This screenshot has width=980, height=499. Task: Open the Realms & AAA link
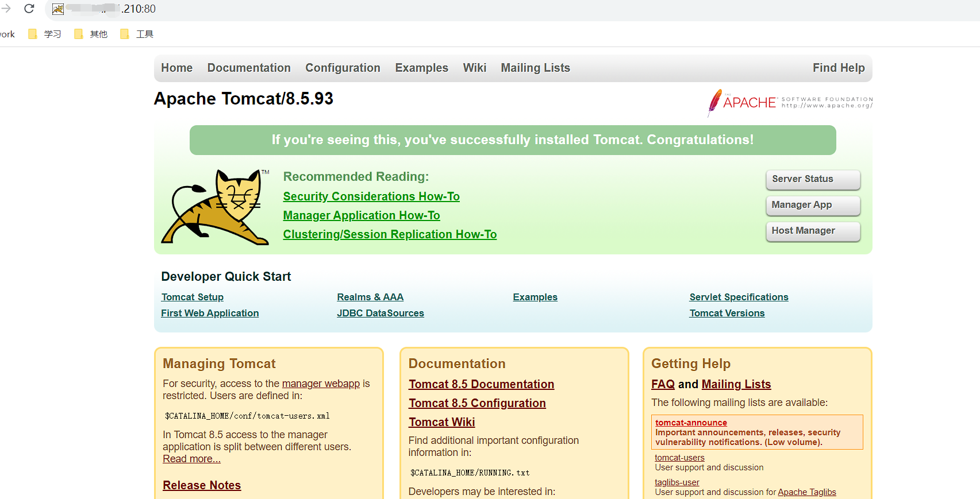click(x=370, y=297)
